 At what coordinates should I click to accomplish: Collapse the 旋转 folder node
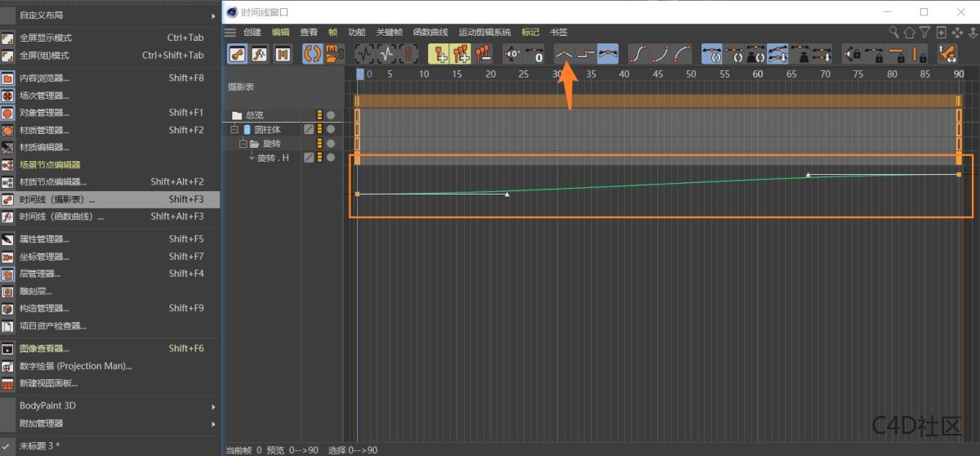pyautogui.click(x=243, y=144)
